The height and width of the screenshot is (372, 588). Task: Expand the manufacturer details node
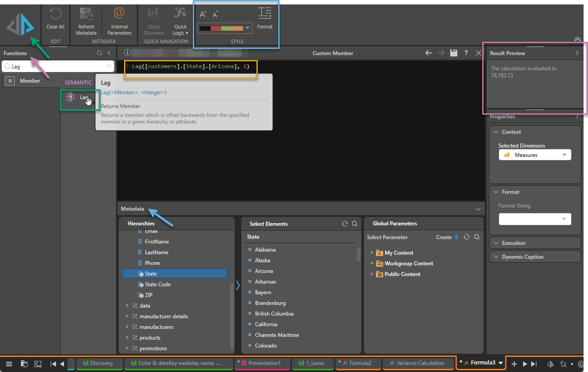pyautogui.click(x=127, y=316)
